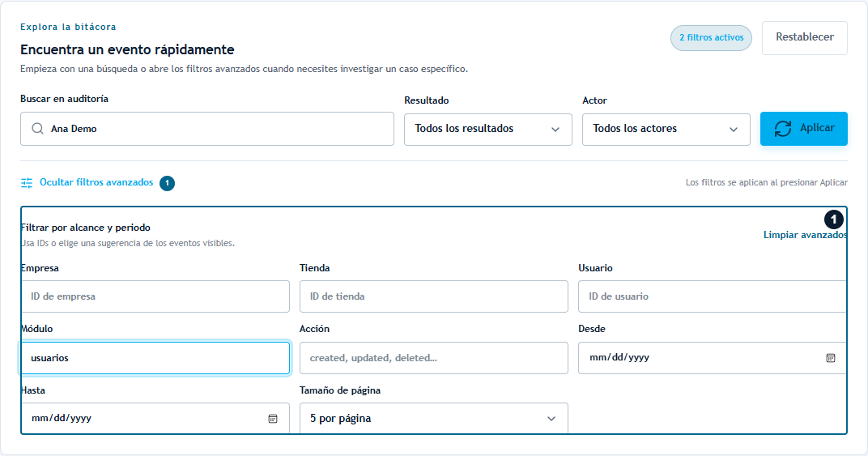Expand the Tamaño de página dropdown
The height and width of the screenshot is (456, 868).
(x=433, y=418)
